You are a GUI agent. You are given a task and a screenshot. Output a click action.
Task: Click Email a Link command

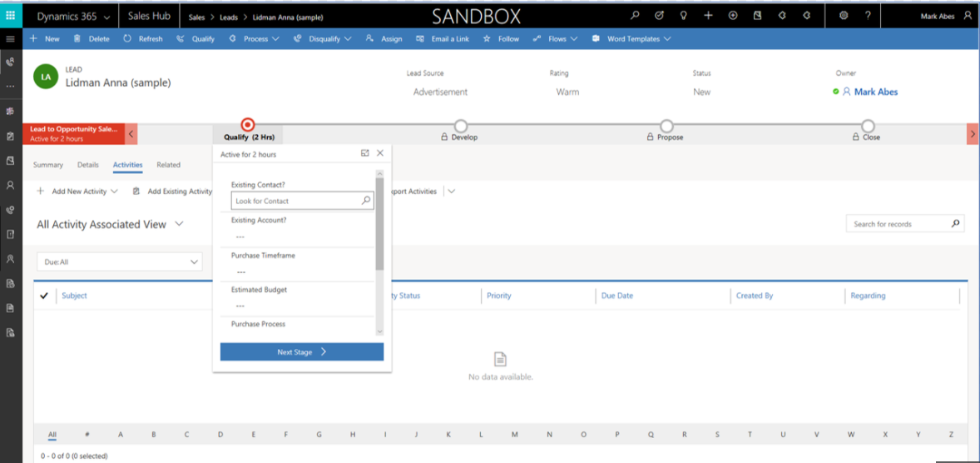(x=443, y=39)
